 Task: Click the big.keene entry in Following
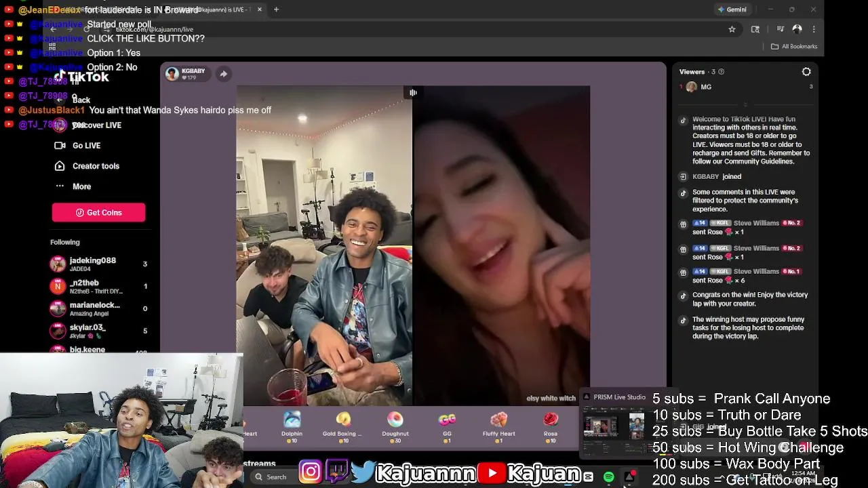[98, 349]
